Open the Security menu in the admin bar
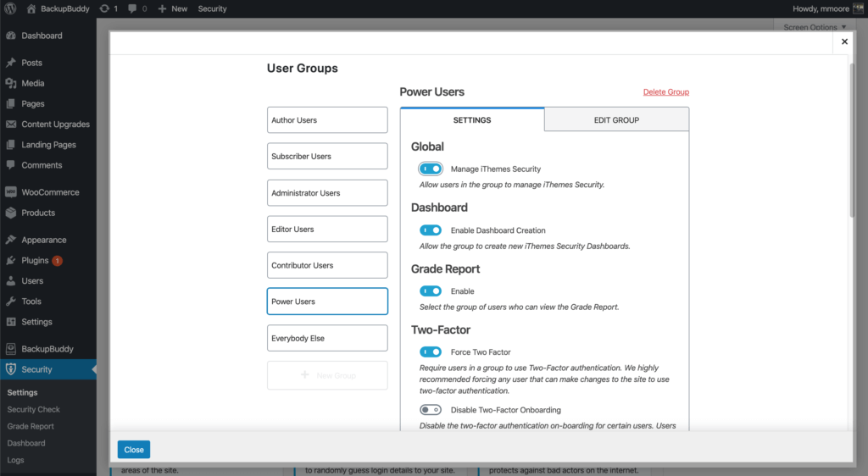The image size is (868, 476). 212,8
